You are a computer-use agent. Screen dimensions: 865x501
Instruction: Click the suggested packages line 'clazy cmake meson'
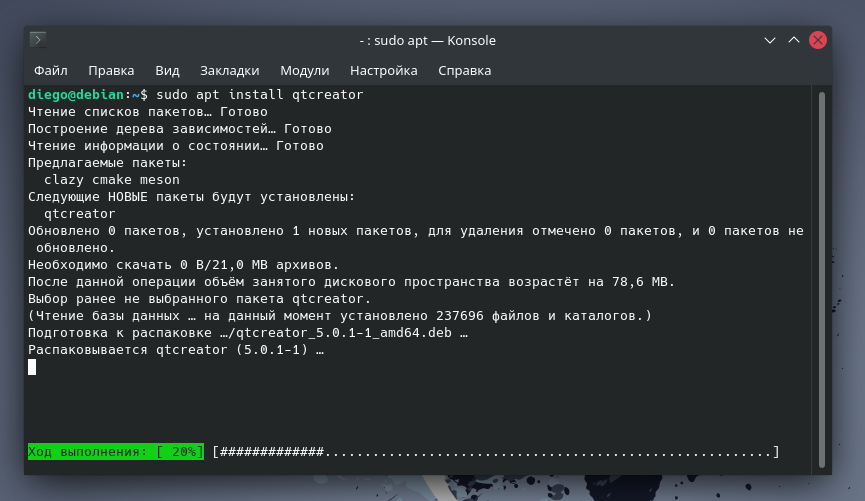[98, 179]
